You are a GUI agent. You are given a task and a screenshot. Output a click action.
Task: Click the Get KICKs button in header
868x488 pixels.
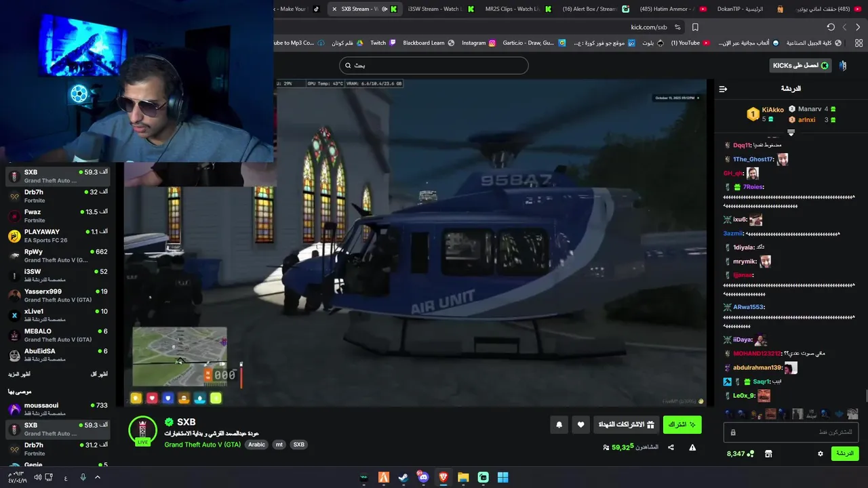point(800,66)
